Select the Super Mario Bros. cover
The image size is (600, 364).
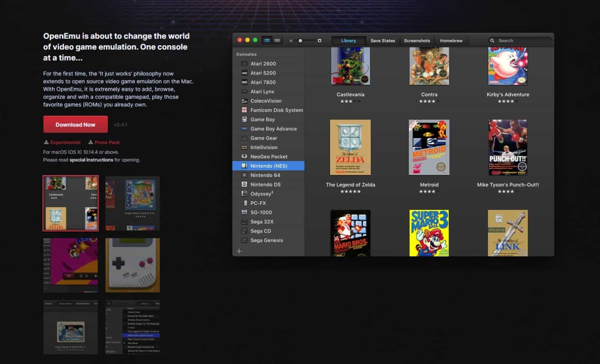coord(350,233)
